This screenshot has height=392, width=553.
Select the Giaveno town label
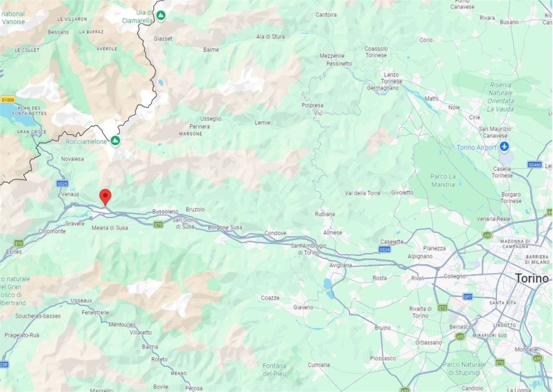pos(303,307)
